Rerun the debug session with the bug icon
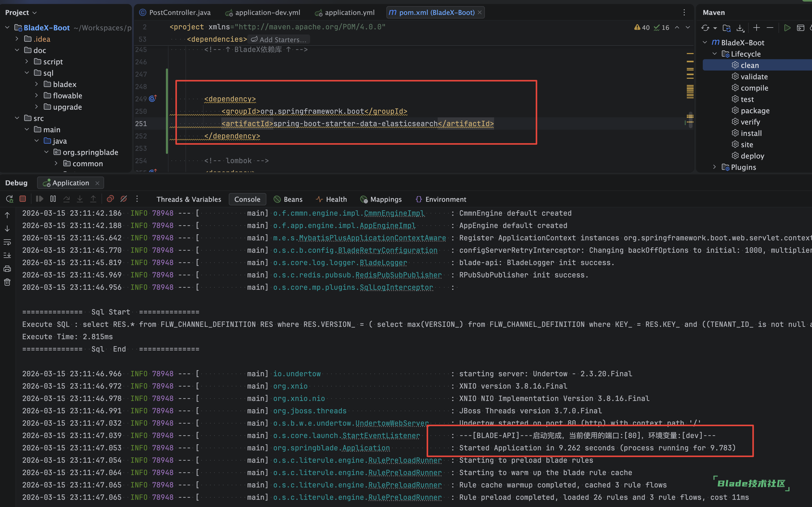This screenshot has width=812, height=507. pos(9,199)
